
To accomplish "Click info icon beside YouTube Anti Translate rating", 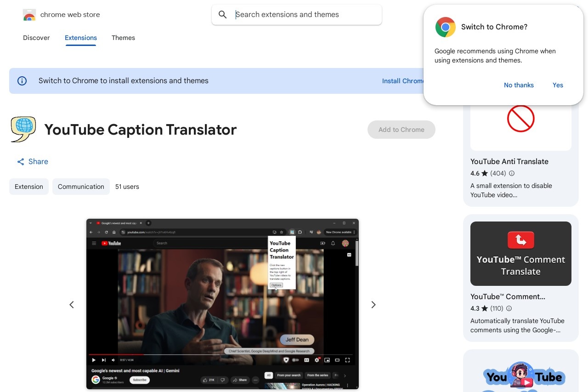I will (512, 174).
